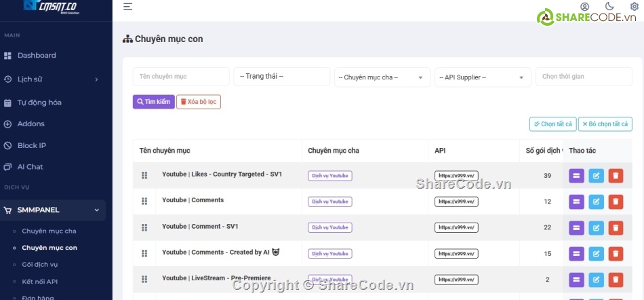The width and height of the screenshot is (644, 300).
Task: Open the API Supplier dropdown filter
Action: [x=483, y=77]
